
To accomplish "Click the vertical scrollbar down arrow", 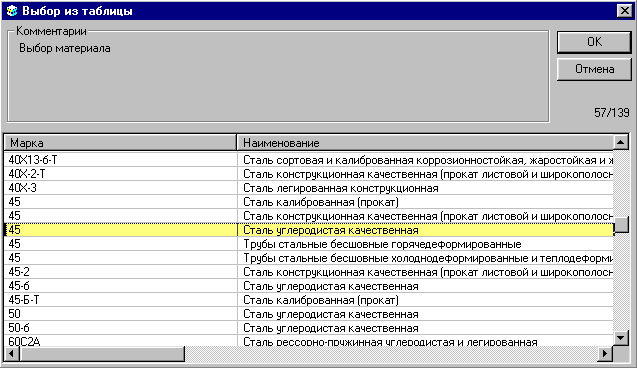I will (621, 338).
